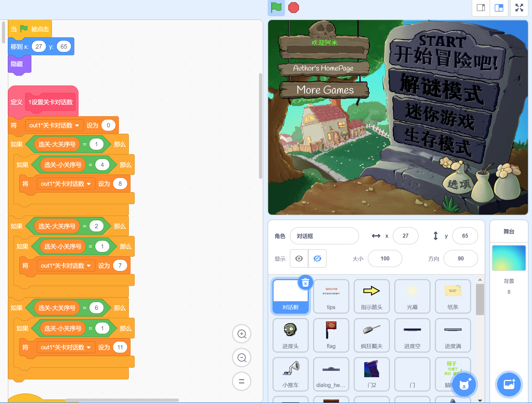Click the More Games sign on stage
532x404 pixels.
pyautogui.click(x=325, y=90)
